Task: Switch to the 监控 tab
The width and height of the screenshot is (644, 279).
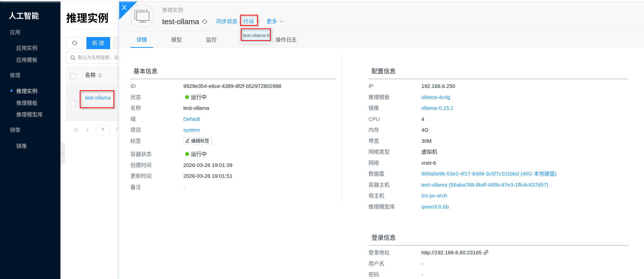Action: pyautogui.click(x=211, y=40)
